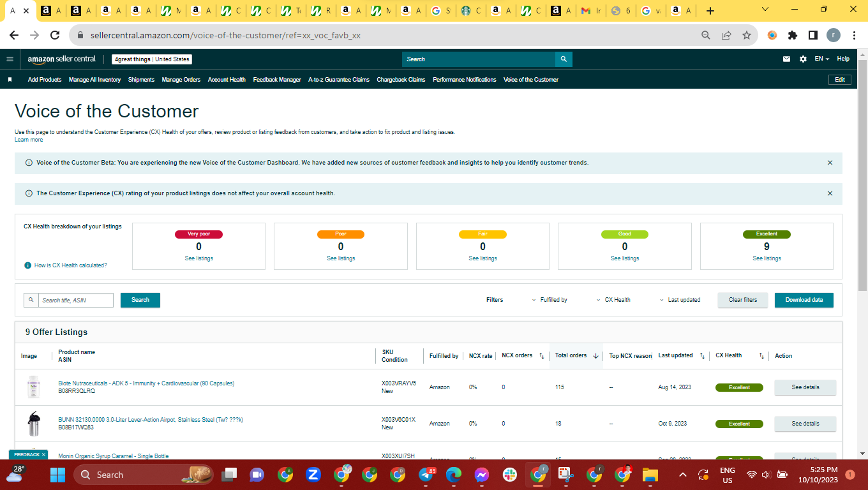Click the magnifier button in the top search bar

[564, 59]
